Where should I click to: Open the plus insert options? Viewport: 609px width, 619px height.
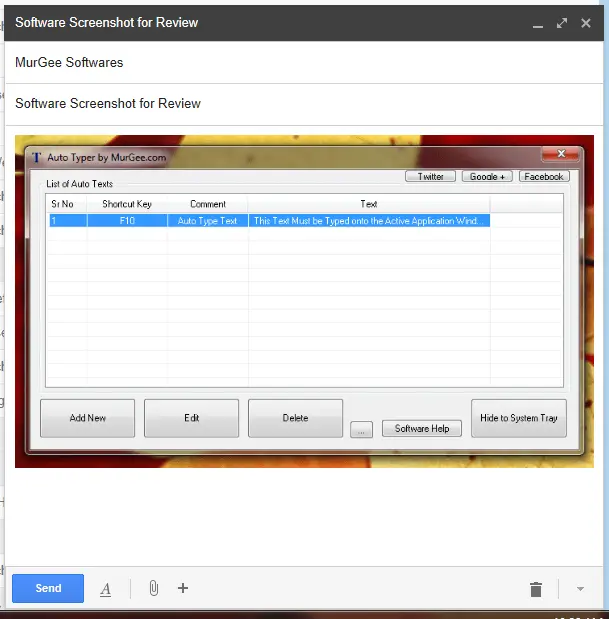(183, 588)
